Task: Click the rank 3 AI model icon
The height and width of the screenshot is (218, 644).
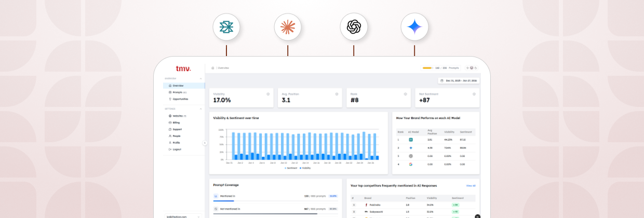Action: (410, 156)
